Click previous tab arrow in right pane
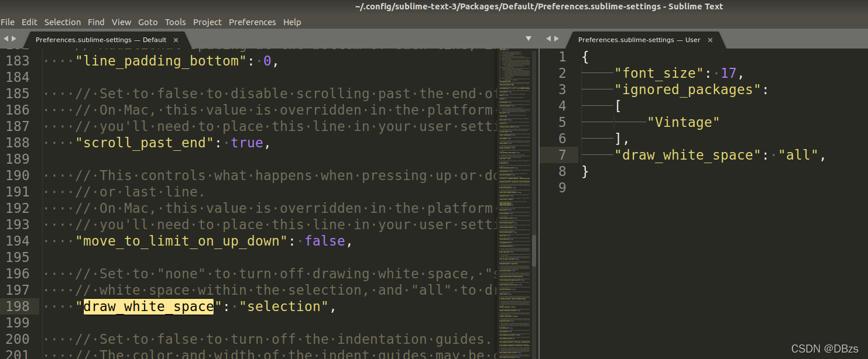This screenshot has height=359, width=868. 548,39
